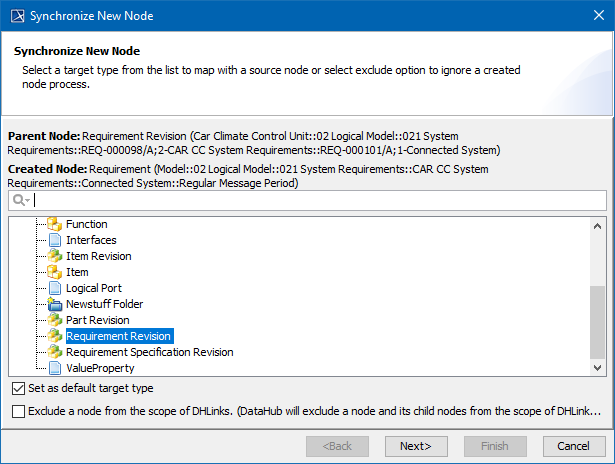Uncheck Set as default target type
The height and width of the screenshot is (464, 615).
click(18, 388)
